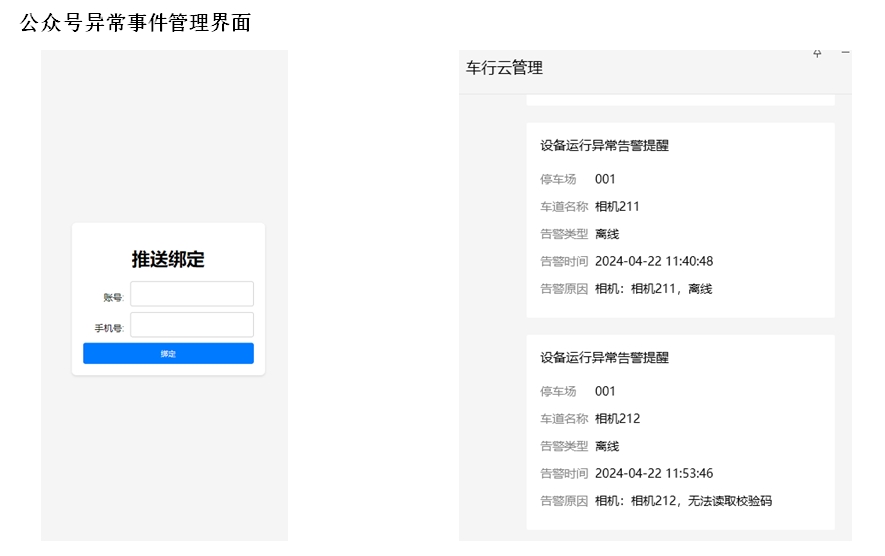Image resolution: width=885 pixels, height=556 pixels.
Task: Click the 账号 label in the binding form
Action: [x=112, y=297]
